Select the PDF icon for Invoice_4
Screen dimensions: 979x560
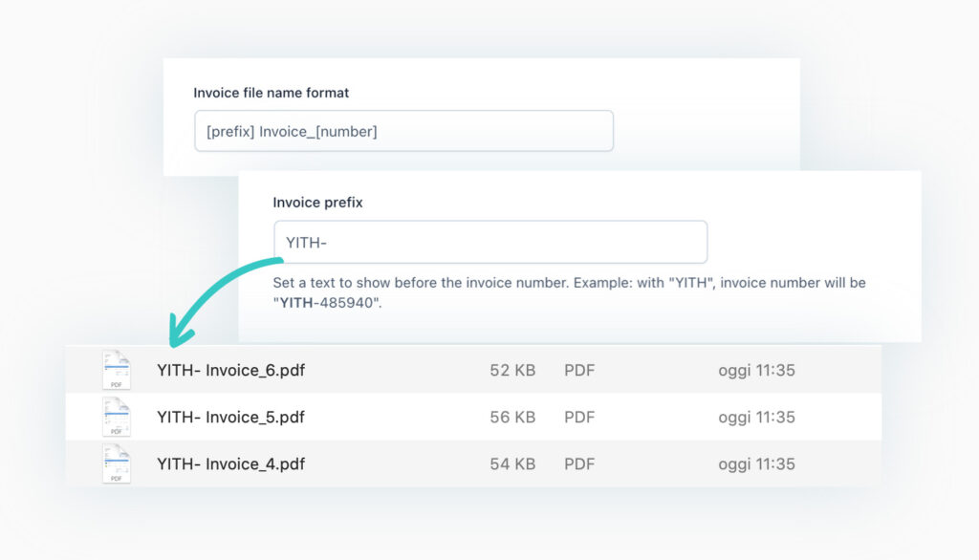tap(117, 463)
